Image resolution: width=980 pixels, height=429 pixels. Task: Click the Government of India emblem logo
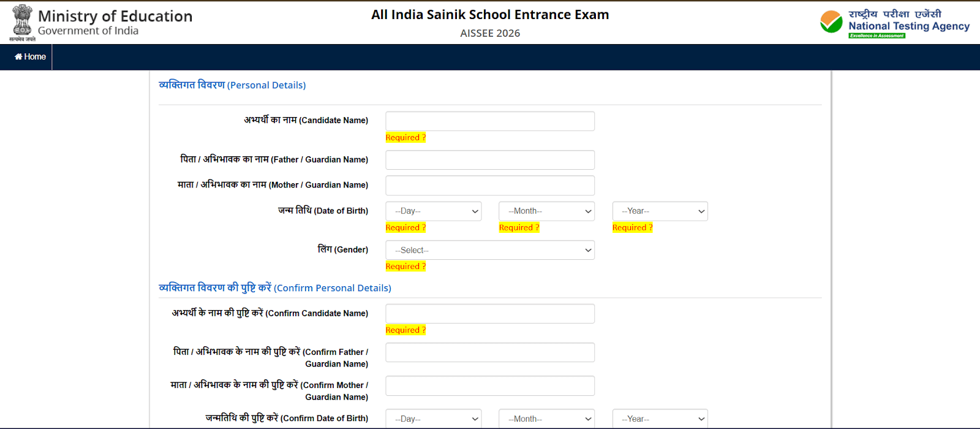point(22,23)
